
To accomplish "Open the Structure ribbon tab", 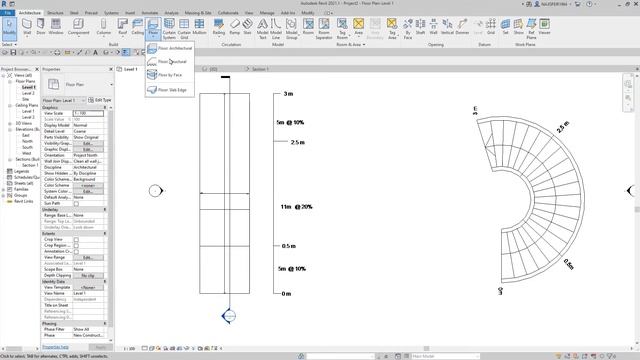I will pos(55,13).
